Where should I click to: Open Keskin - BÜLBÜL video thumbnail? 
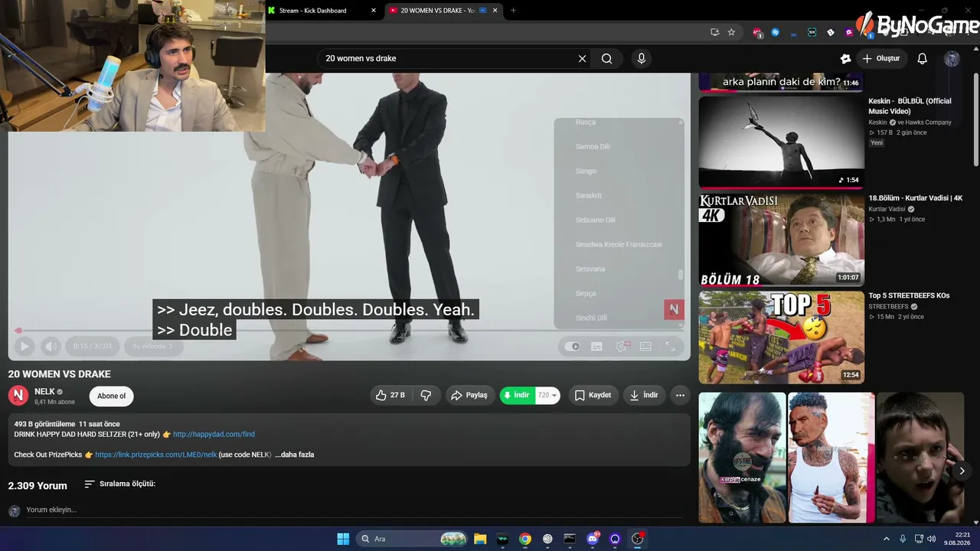781,142
